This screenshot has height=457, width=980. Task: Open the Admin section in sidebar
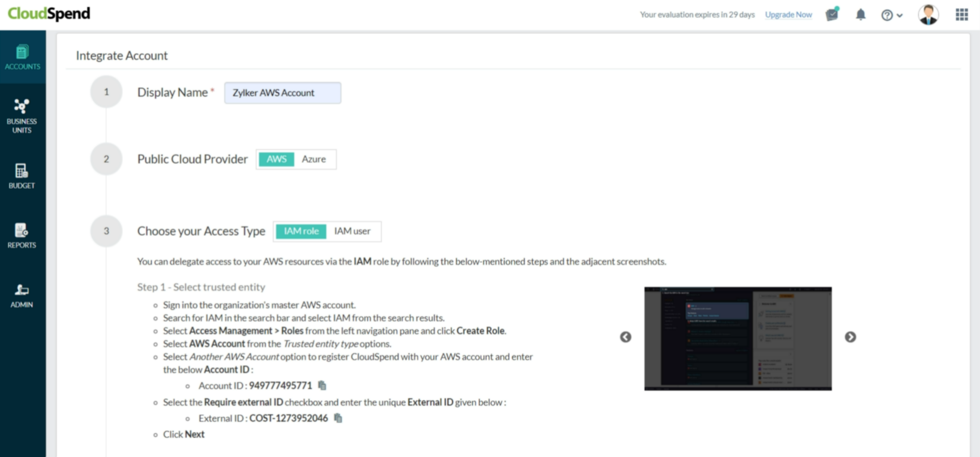22,295
